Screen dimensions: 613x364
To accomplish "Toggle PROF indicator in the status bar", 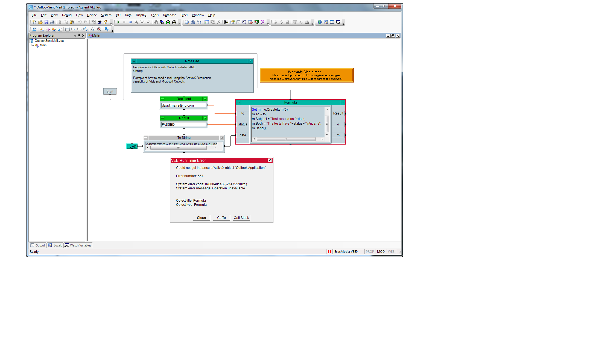I will [370, 252].
